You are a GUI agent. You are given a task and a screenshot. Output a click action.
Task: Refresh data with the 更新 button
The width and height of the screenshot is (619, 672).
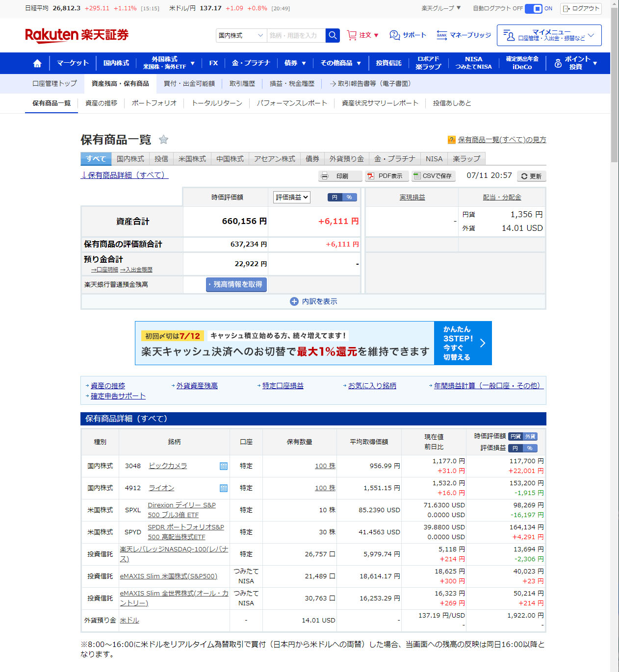[531, 176]
